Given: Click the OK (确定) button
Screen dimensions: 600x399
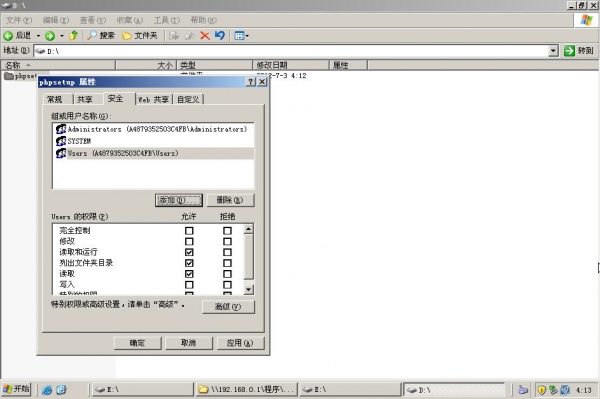Looking at the screenshot, I should [x=137, y=343].
